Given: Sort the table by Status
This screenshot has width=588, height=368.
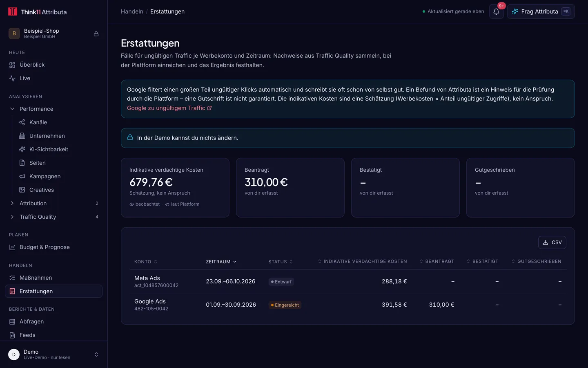Looking at the screenshot, I should (281, 262).
